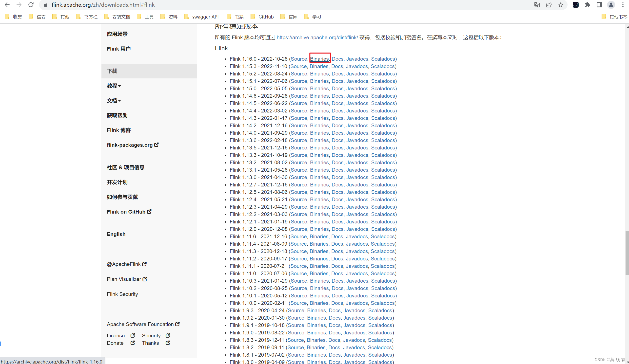Click the Donate link
The image size is (629, 364).
(x=115, y=343)
